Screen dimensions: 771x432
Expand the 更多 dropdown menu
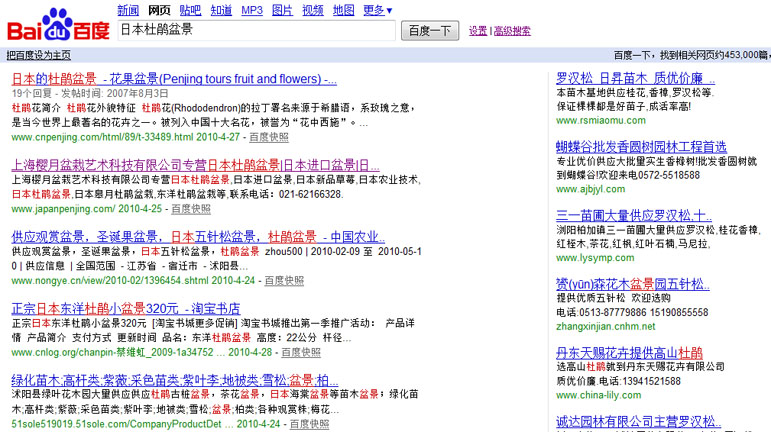click(x=378, y=10)
